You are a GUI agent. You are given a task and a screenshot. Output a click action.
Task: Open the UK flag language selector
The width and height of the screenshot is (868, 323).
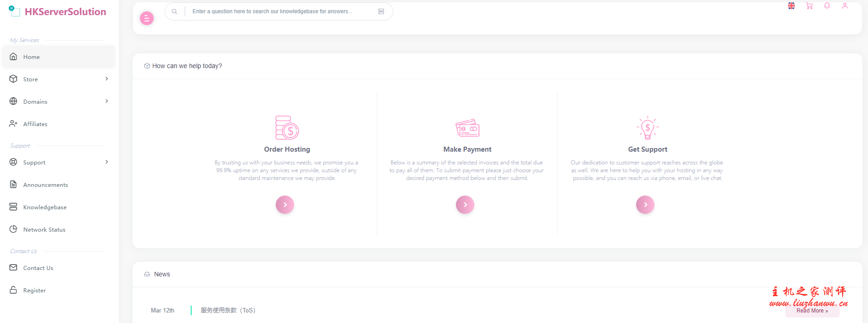tap(791, 6)
